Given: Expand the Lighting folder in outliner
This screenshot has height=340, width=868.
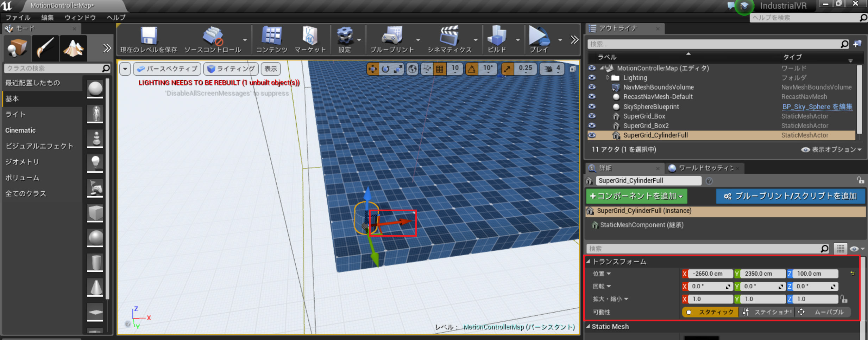Looking at the screenshot, I should [x=608, y=77].
